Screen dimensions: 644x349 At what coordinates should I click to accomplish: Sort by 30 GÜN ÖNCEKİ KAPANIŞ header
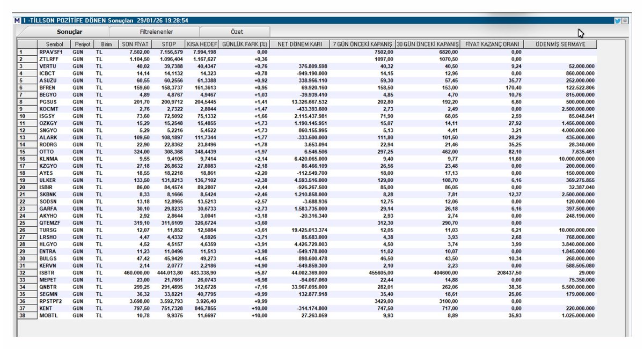click(428, 44)
